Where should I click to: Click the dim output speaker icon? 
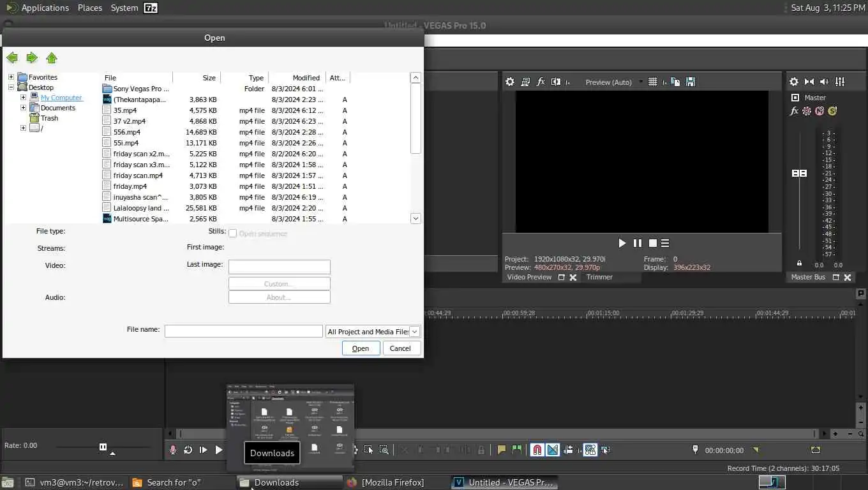(824, 82)
